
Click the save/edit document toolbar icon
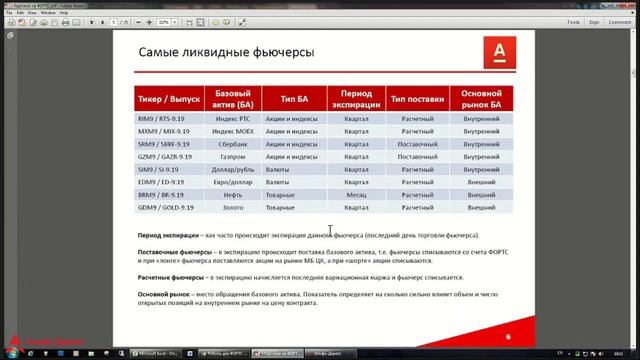click(33, 22)
